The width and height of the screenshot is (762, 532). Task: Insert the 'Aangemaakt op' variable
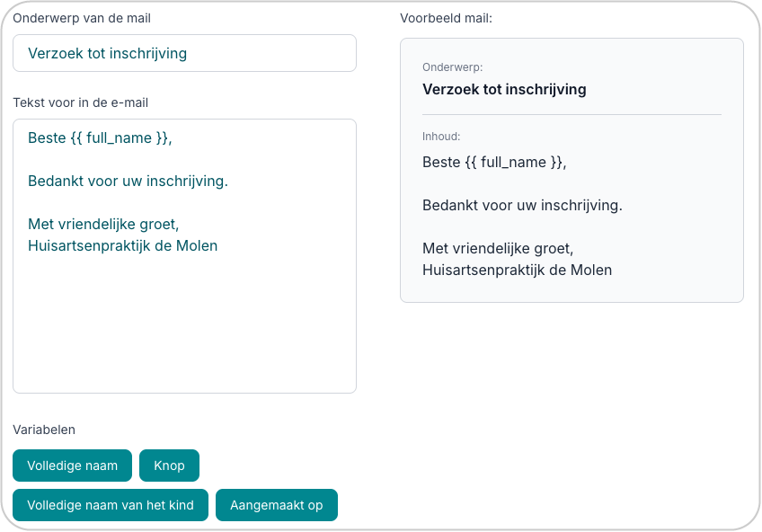pos(276,505)
